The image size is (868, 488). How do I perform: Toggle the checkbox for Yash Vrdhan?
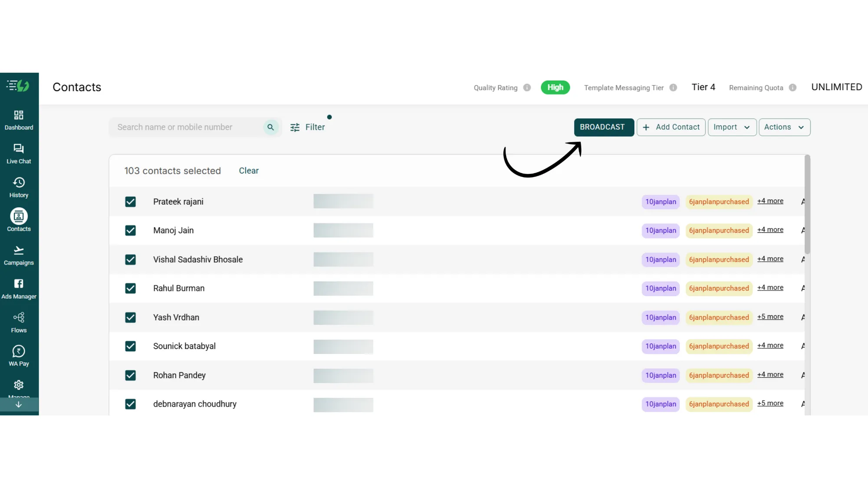point(130,318)
